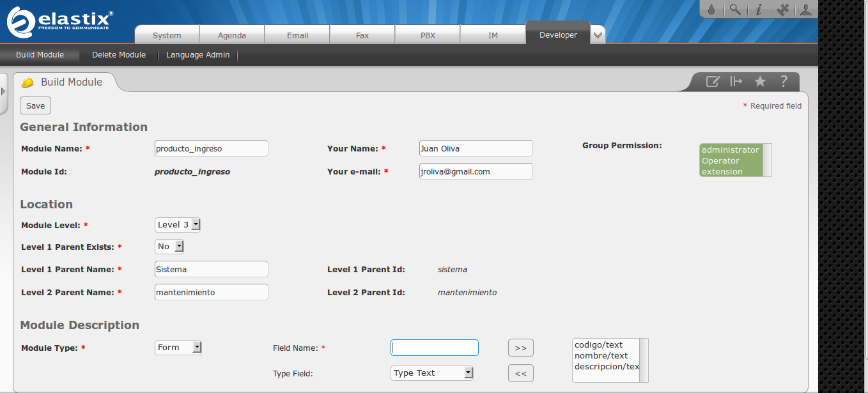Open the search magnifier icon
Image resolution: width=868 pixels, height=393 pixels.
coord(735,10)
